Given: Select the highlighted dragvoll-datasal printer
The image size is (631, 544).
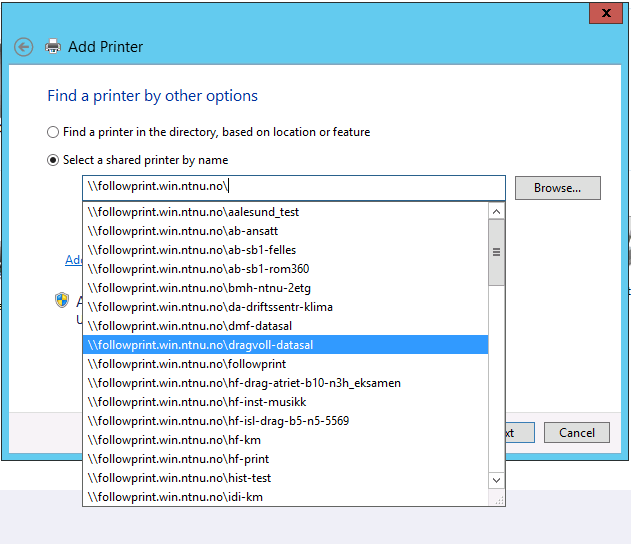Looking at the screenshot, I should (285, 345).
